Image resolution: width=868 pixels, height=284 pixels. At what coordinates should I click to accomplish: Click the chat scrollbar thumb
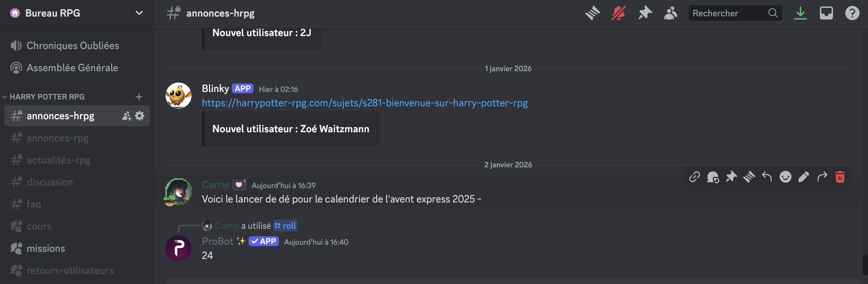865,265
